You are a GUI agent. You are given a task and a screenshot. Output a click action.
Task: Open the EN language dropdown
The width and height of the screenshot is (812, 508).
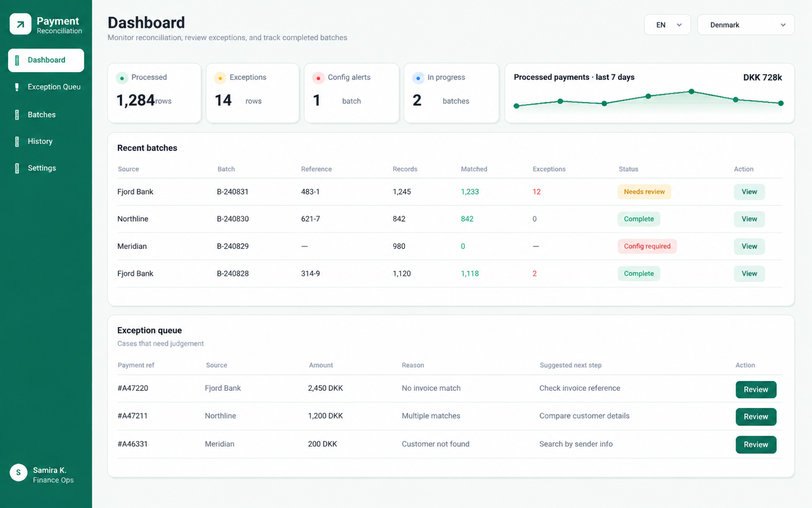coord(667,25)
